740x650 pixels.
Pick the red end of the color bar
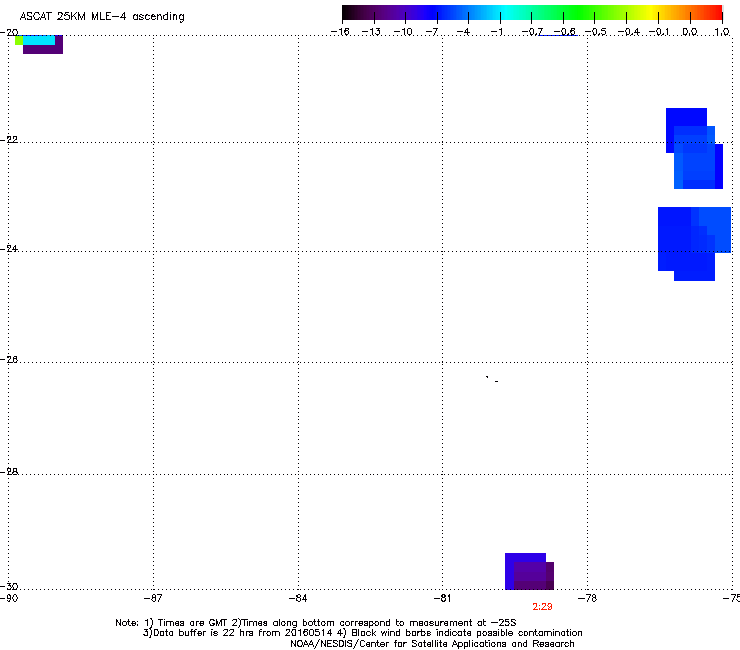tap(715, 12)
